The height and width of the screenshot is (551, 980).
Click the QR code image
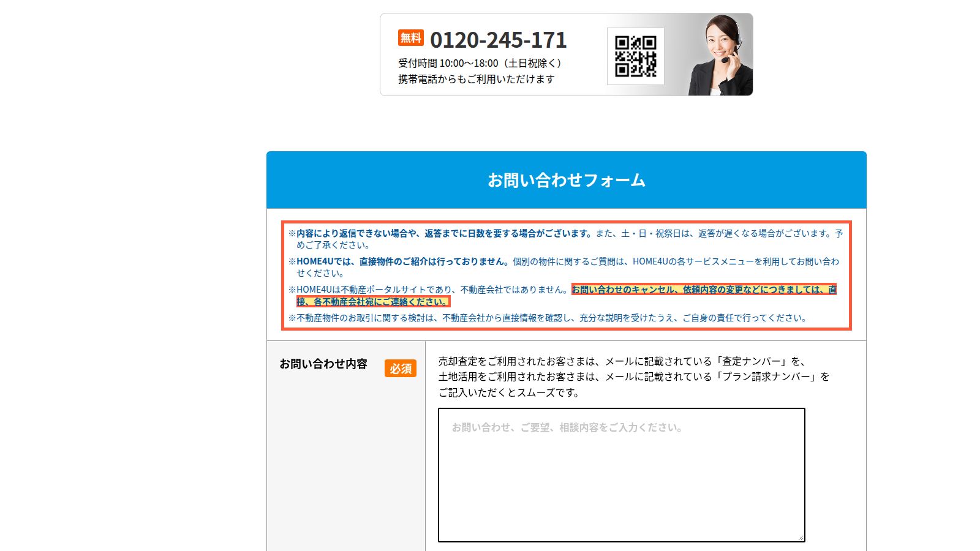coord(636,56)
